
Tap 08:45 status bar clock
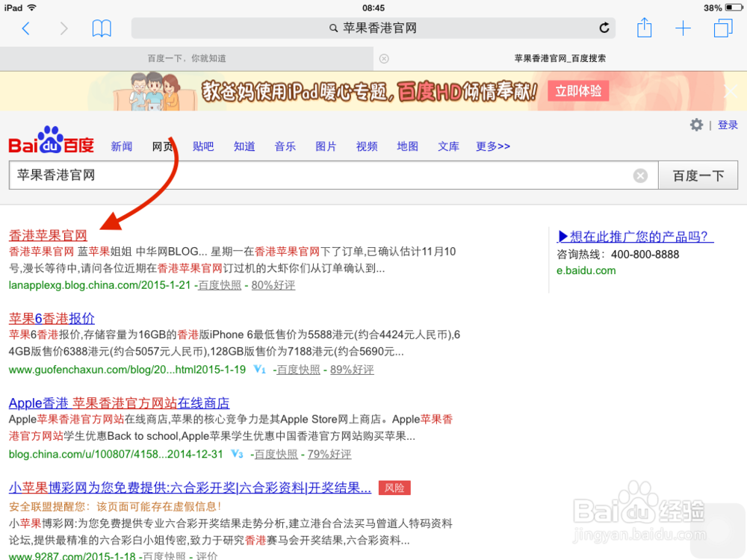point(373,7)
